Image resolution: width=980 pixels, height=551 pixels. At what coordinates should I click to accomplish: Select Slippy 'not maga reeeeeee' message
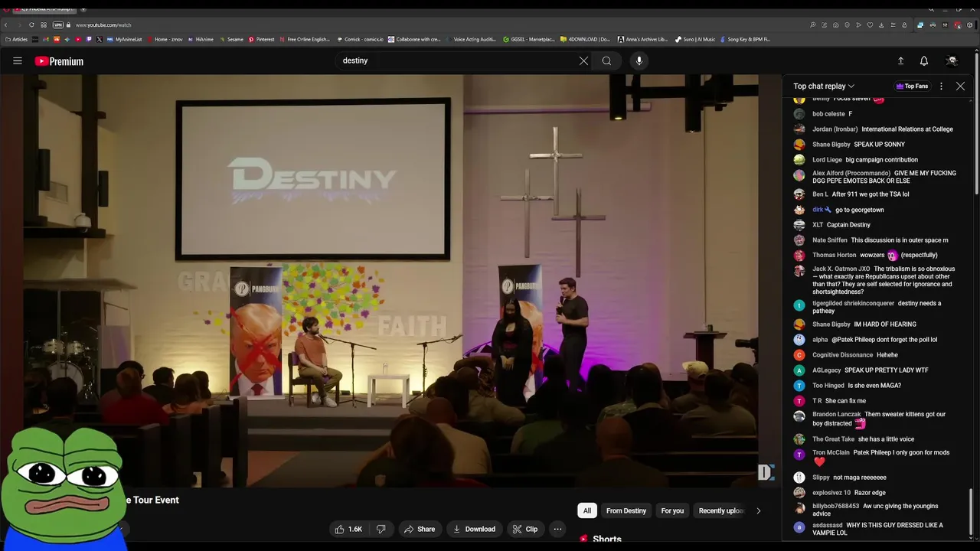[x=849, y=478]
